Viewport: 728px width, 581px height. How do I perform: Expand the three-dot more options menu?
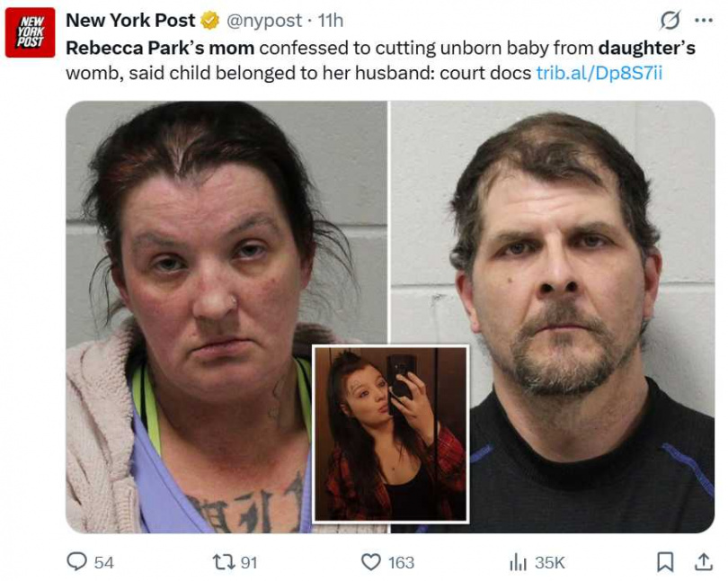704,20
